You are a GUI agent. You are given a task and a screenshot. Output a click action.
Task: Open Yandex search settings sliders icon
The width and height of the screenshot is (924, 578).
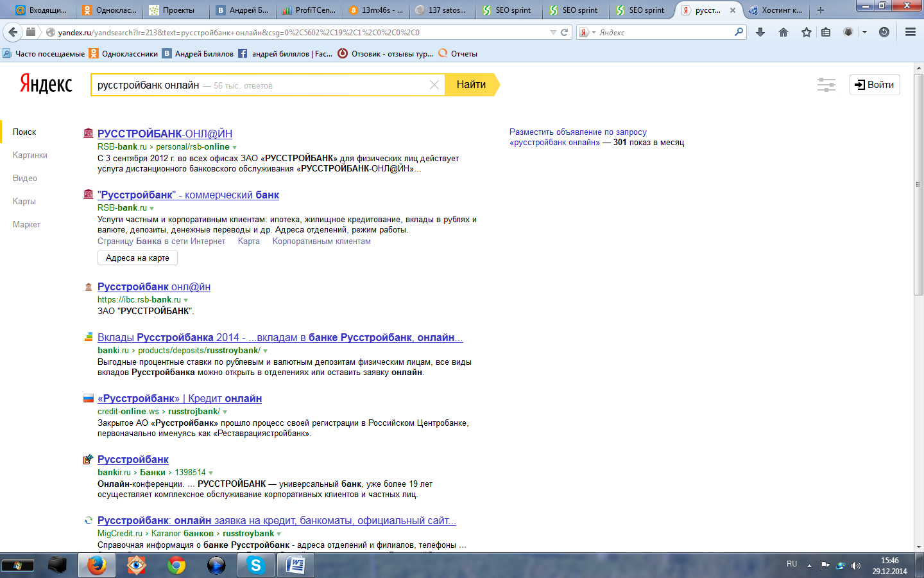coord(826,85)
